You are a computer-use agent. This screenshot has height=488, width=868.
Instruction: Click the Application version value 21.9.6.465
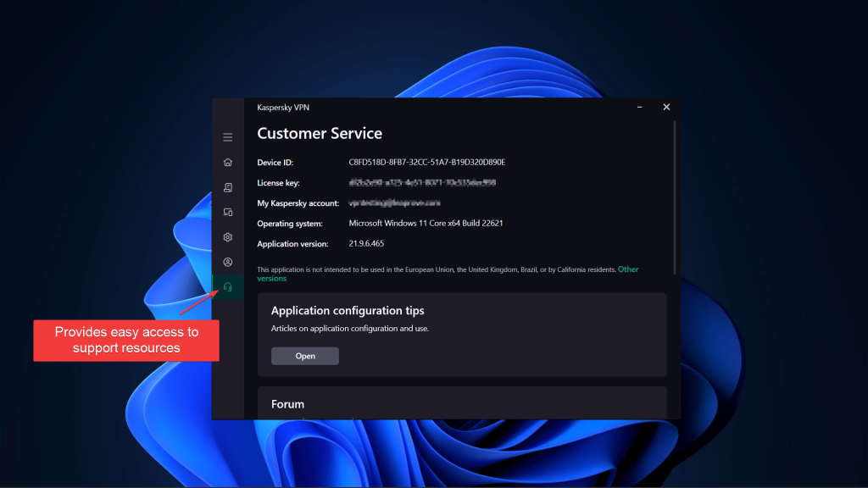coord(366,243)
